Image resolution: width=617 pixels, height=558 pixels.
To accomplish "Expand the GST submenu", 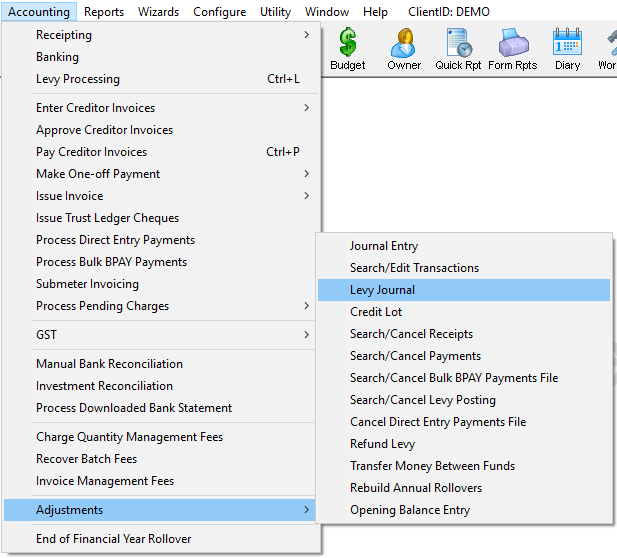I will (x=161, y=334).
